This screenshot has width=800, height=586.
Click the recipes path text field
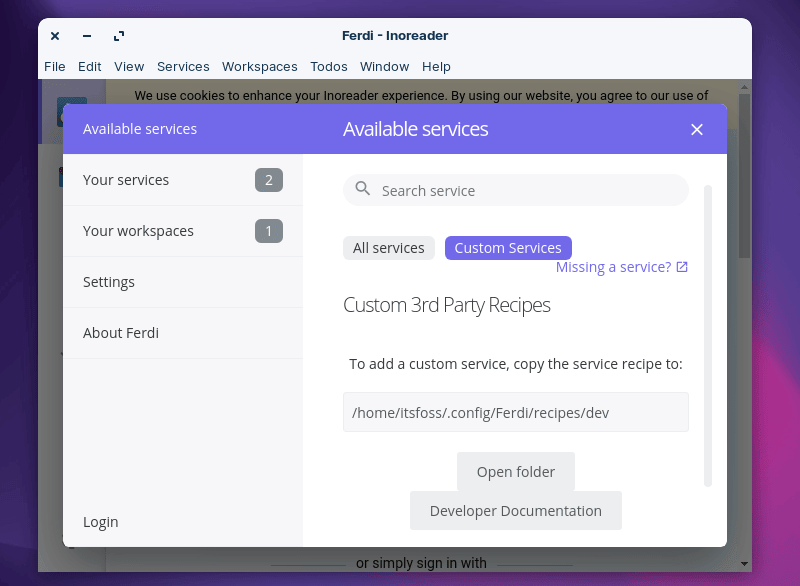(515, 412)
